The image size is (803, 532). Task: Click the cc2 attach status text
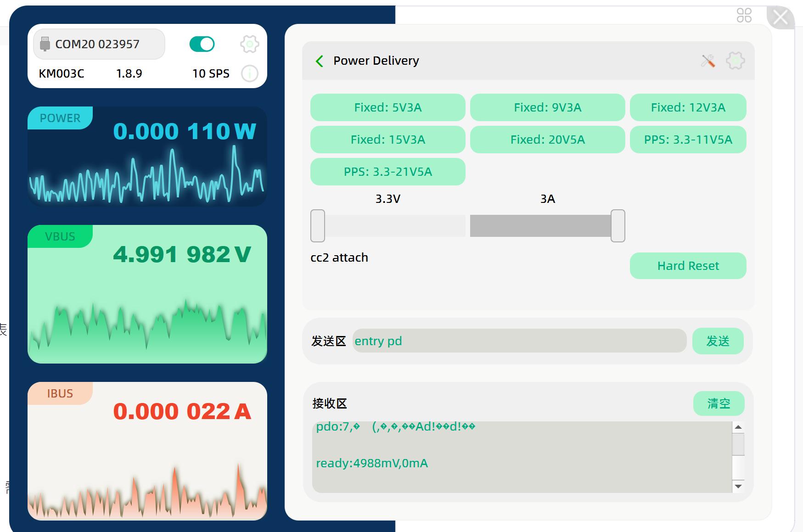coord(339,258)
